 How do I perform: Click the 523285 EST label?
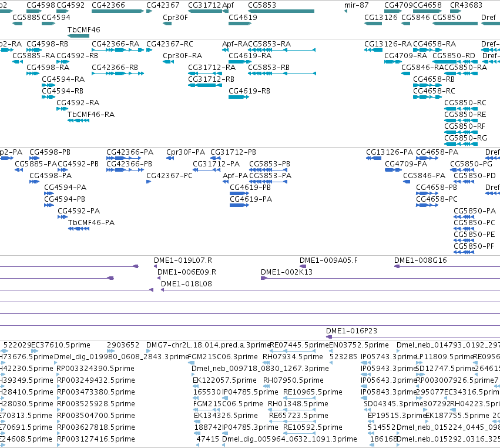point(343,357)
